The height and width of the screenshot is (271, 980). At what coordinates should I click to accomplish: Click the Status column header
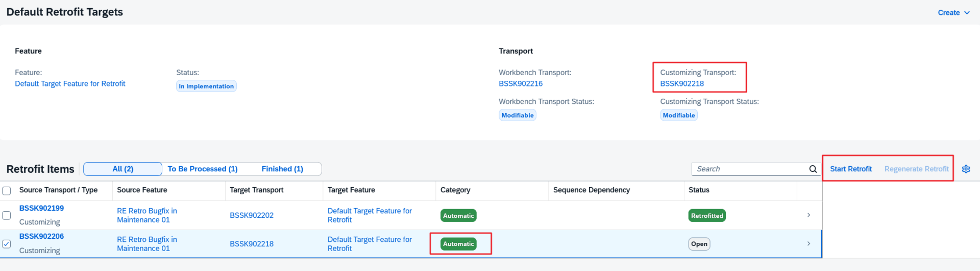699,190
